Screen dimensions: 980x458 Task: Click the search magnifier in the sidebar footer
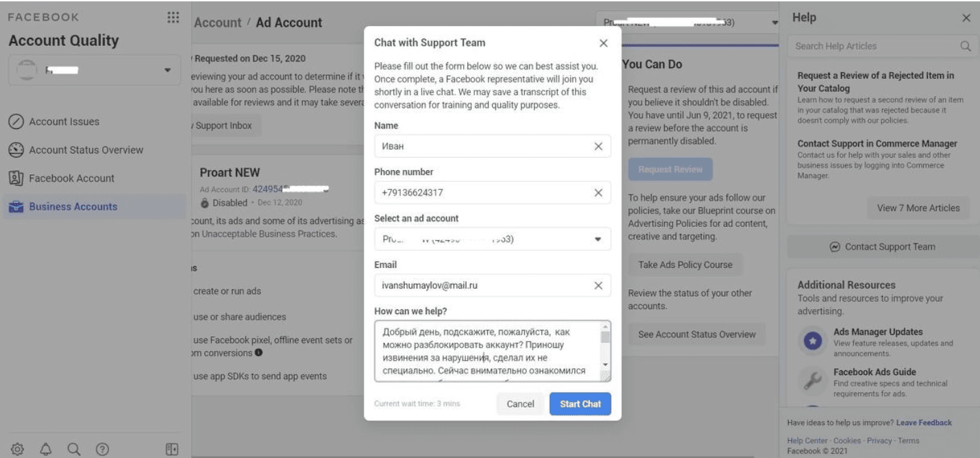[74, 449]
